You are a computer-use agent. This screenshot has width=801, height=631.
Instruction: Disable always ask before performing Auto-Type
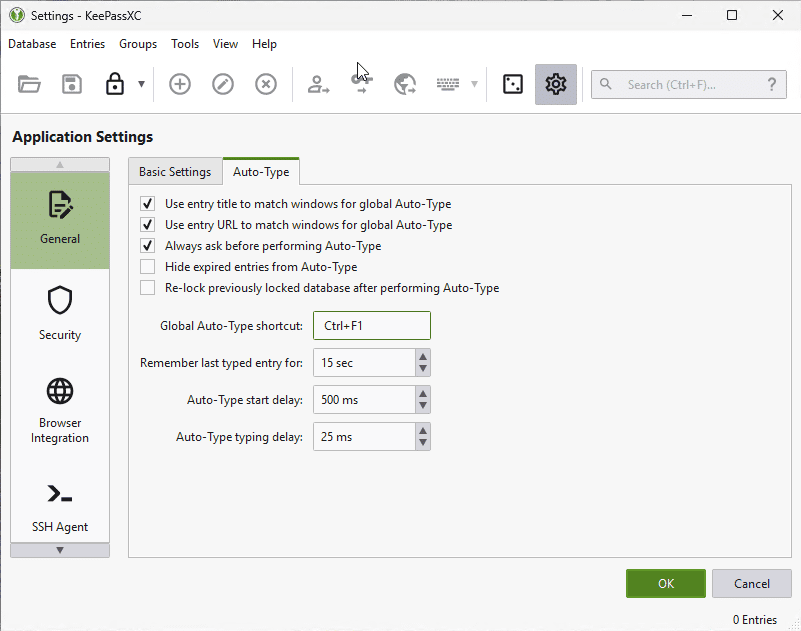point(148,246)
